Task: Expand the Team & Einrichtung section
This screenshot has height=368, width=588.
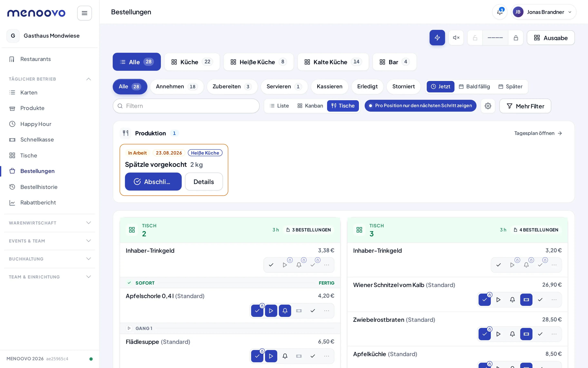Action: click(50, 277)
